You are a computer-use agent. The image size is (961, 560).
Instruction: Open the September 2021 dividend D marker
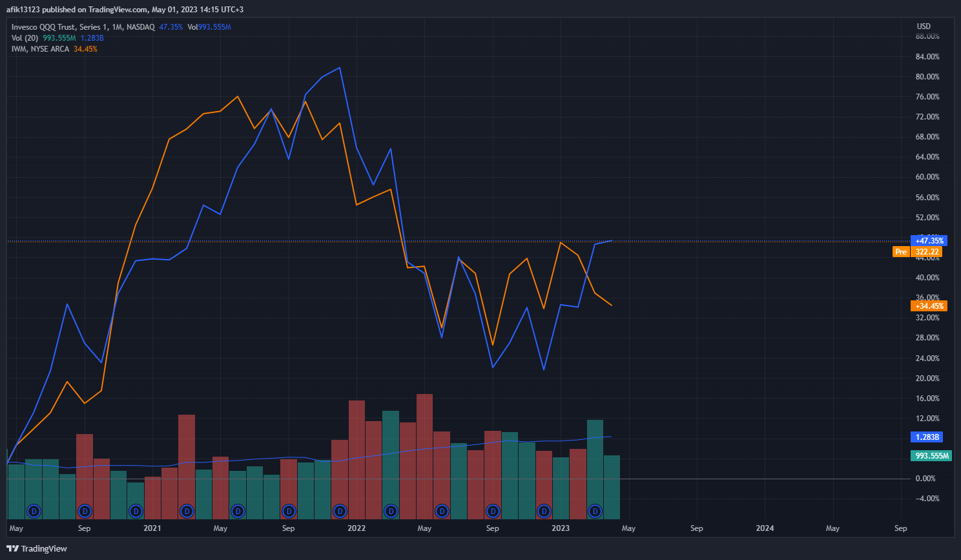[289, 512]
